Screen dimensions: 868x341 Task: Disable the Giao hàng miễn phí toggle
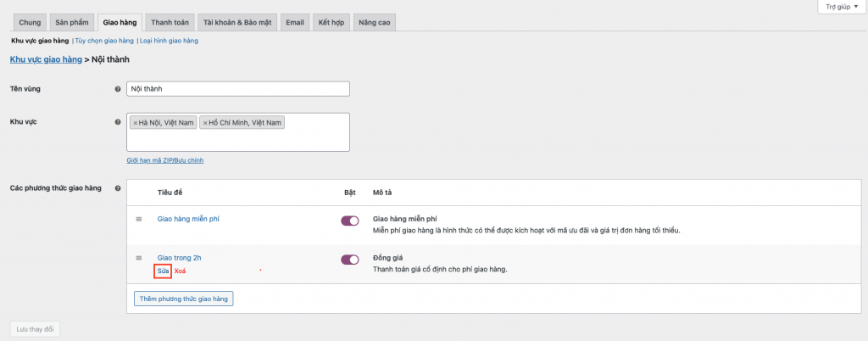pos(349,221)
